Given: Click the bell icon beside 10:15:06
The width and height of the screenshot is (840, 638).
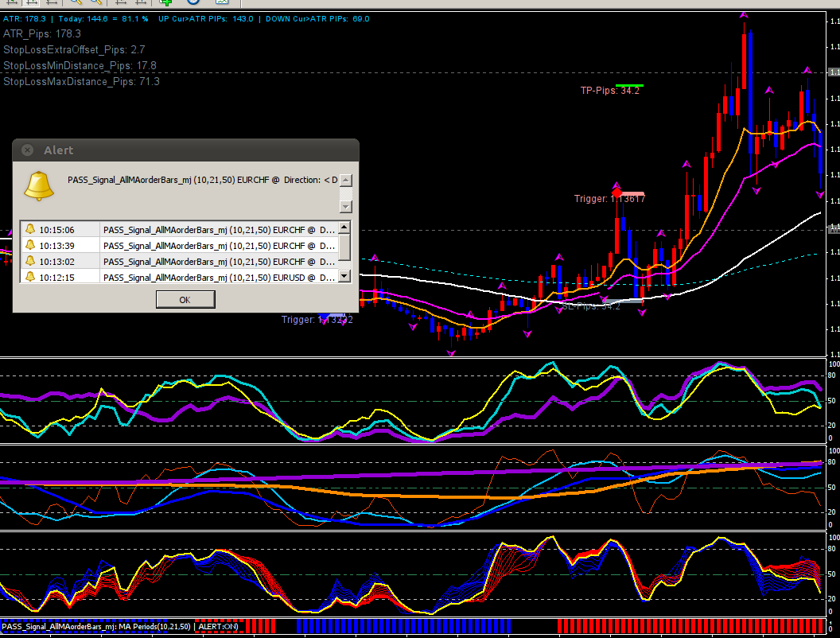Looking at the screenshot, I should click(x=30, y=229).
